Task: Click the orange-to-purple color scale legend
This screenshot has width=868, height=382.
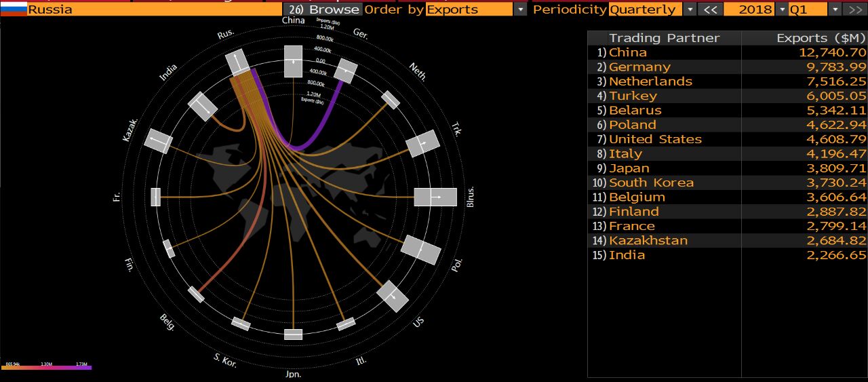Action: coord(47,367)
